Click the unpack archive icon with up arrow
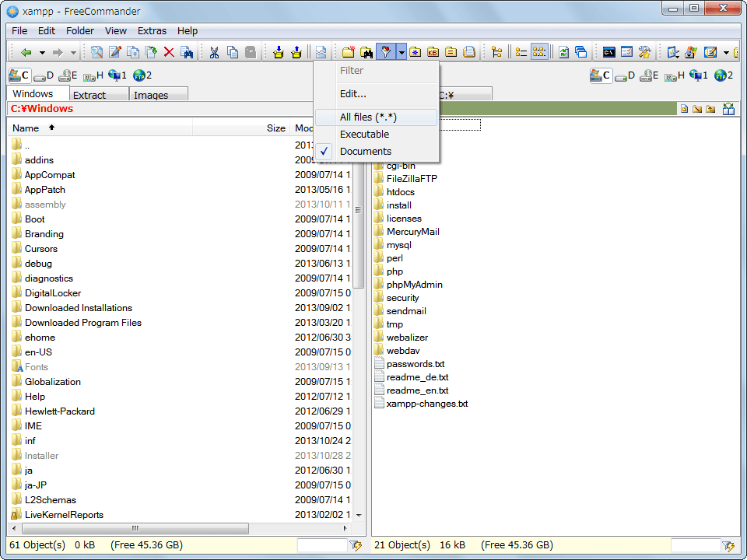Screen dimensions: 747x560 point(296,52)
